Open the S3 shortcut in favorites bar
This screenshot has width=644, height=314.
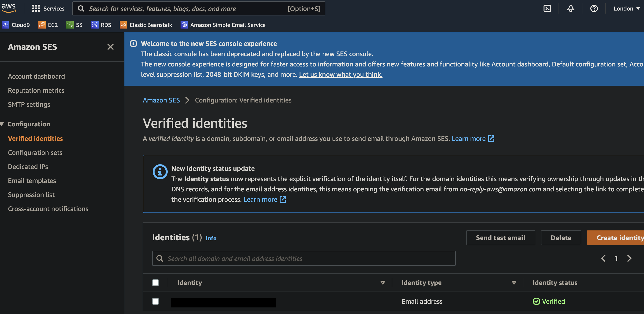[74, 25]
